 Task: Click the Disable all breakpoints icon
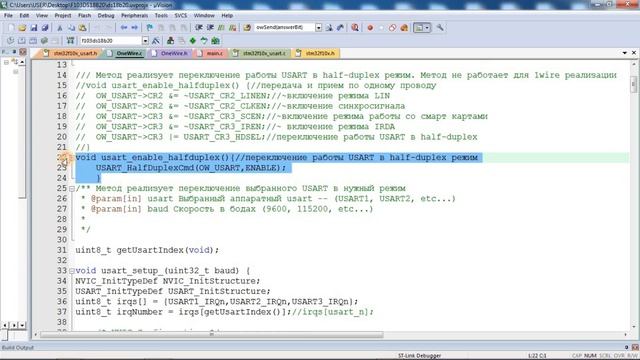click(393, 28)
